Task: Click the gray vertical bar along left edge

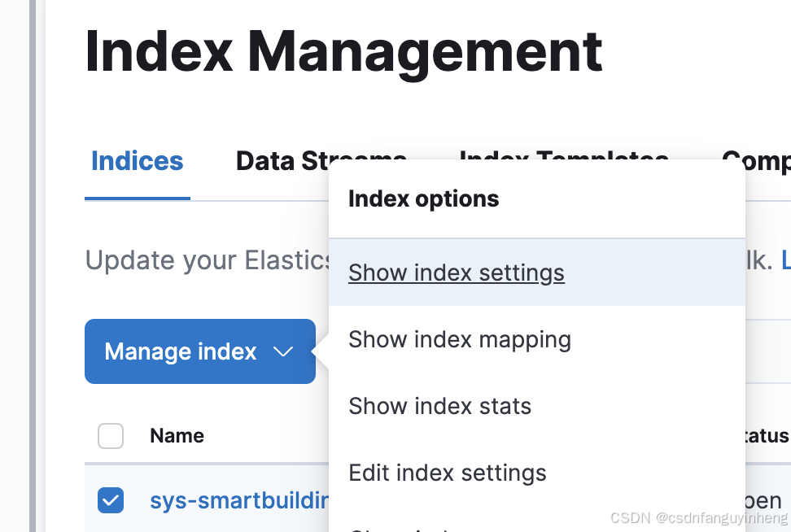Action: pos(33,266)
